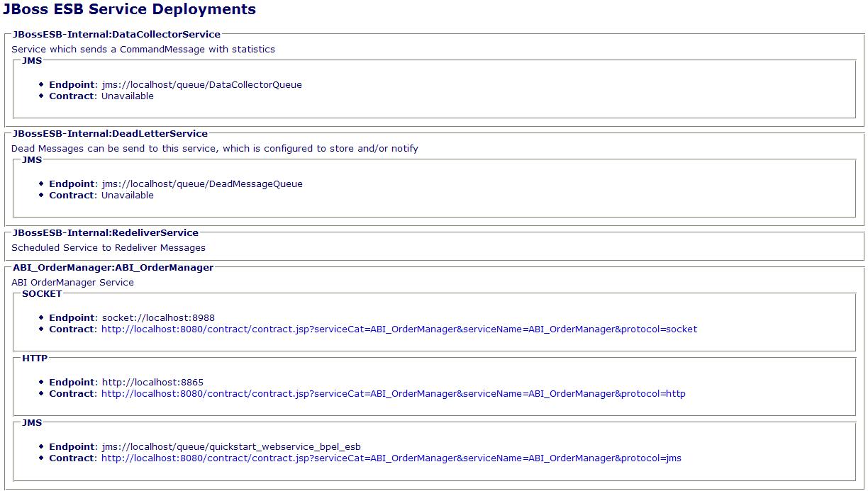Click the DataCollectorQueue endpoint address
This screenshot has width=868, height=491.
tap(201, 85)
